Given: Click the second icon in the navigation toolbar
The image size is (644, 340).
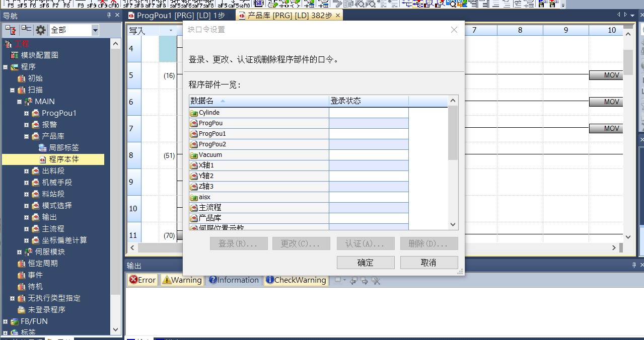Looking at the screenshot, I should point(26,30).
